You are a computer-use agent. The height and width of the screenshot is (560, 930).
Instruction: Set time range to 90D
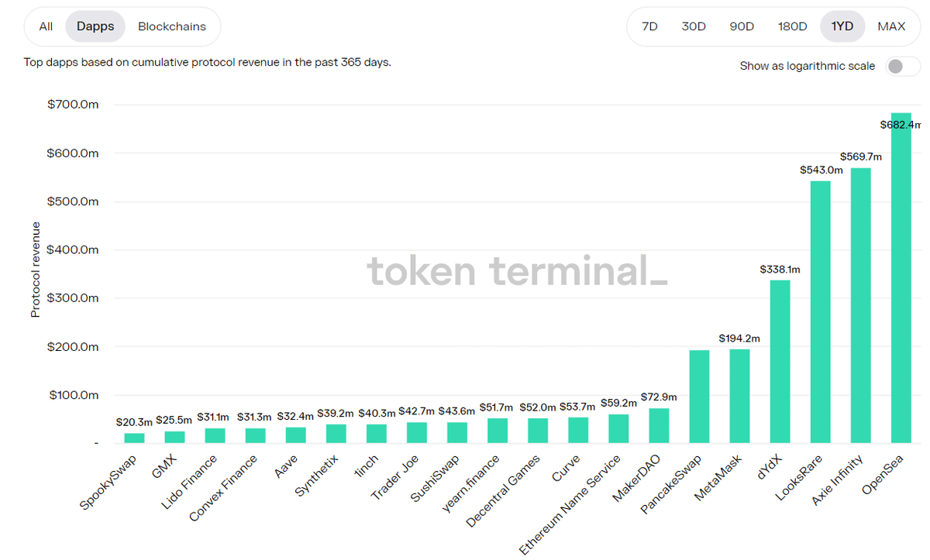742,26
